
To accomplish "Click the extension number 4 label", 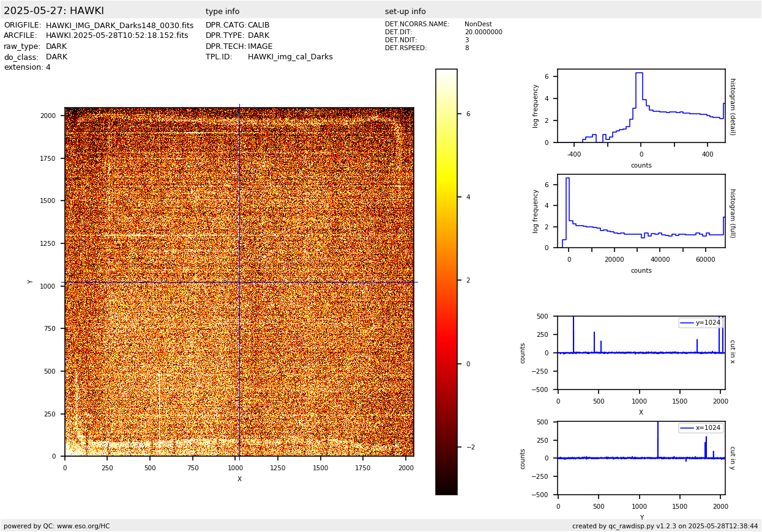I will click(x=48, y=68).
